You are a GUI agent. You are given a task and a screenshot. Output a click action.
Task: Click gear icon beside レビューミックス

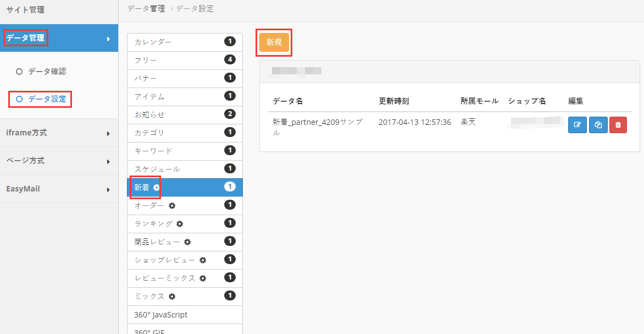click(203, 278)
